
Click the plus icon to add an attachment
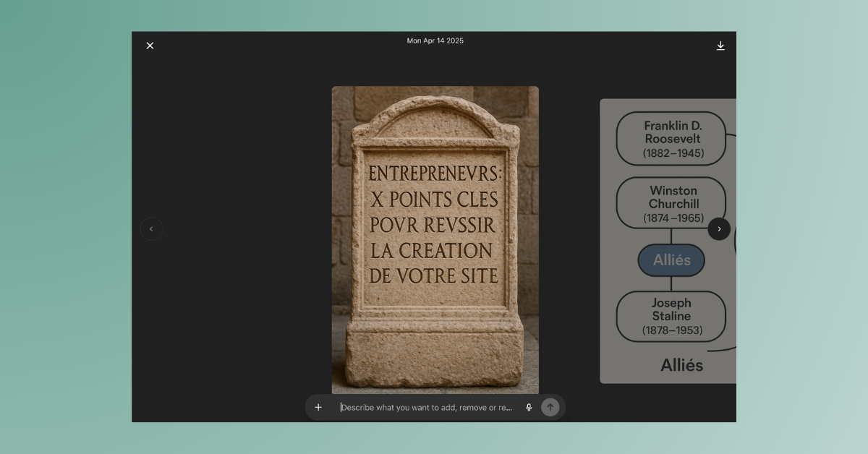pyautogui.click(x=318, y=407)
